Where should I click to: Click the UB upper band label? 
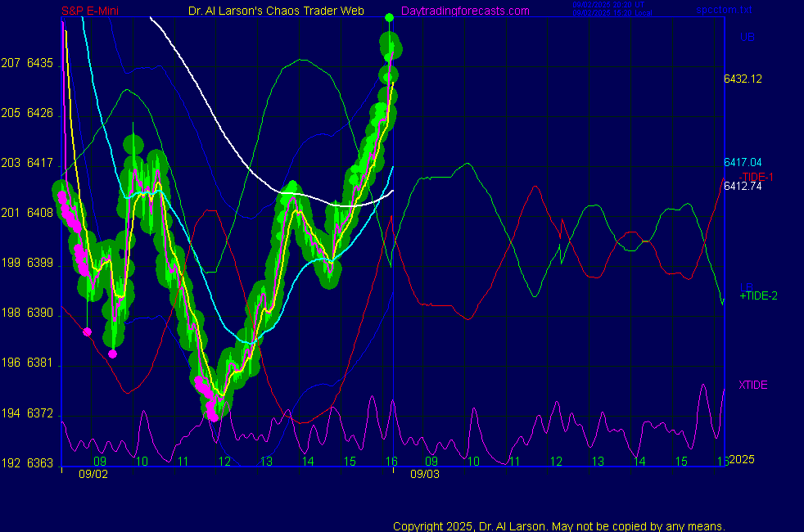(x=747, y=37)
